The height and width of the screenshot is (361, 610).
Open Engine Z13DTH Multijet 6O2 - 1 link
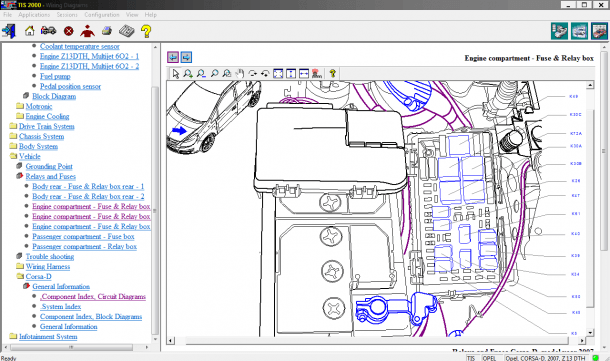89,56
